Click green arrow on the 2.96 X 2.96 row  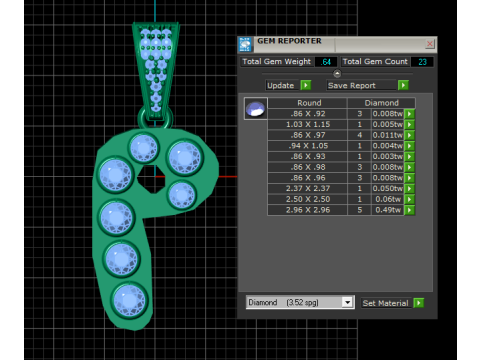coord(409,210)
